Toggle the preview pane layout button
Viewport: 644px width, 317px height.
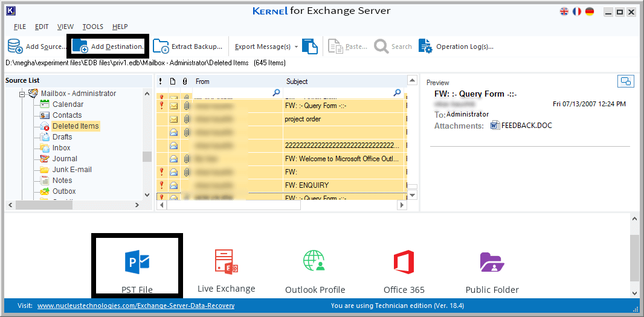pos(626,82)
